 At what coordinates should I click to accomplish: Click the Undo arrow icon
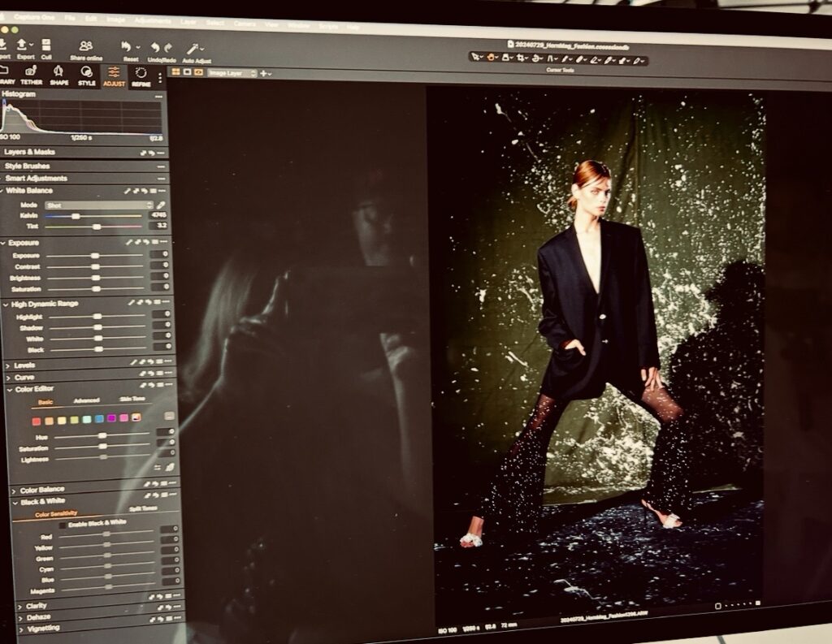[155, 48]
